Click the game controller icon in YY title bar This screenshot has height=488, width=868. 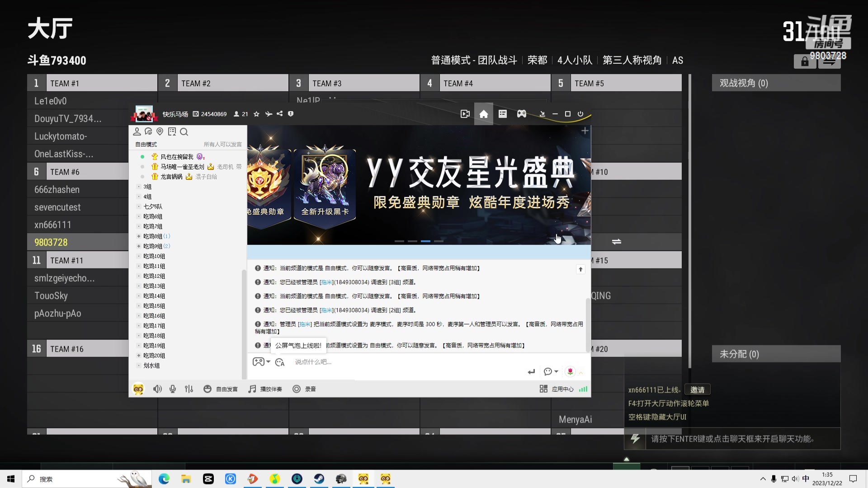521,114
